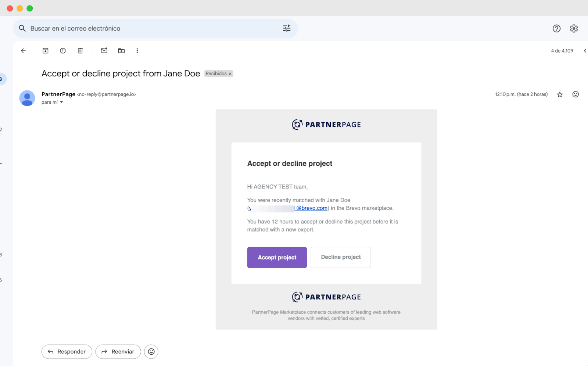Screen dimensions: 588x366
Task: Click the footer PartnerPage logo
Action: (326, 297)
